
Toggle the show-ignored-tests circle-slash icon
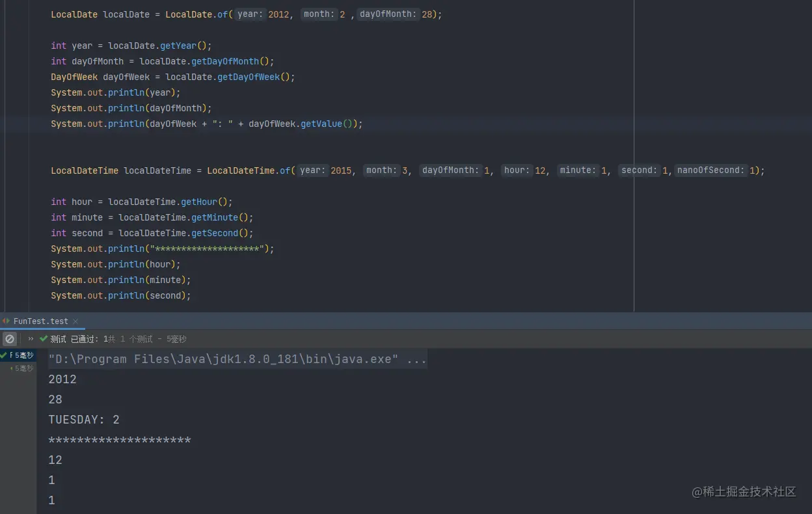(x=9, y=339)
